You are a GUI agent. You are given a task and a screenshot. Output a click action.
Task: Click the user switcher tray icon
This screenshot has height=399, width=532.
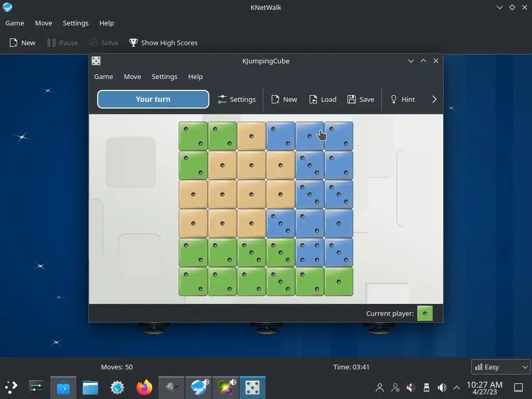[395, 388]
